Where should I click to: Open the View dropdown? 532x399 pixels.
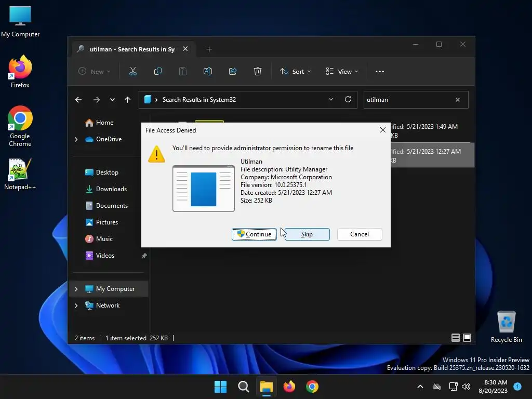point(342,72)
